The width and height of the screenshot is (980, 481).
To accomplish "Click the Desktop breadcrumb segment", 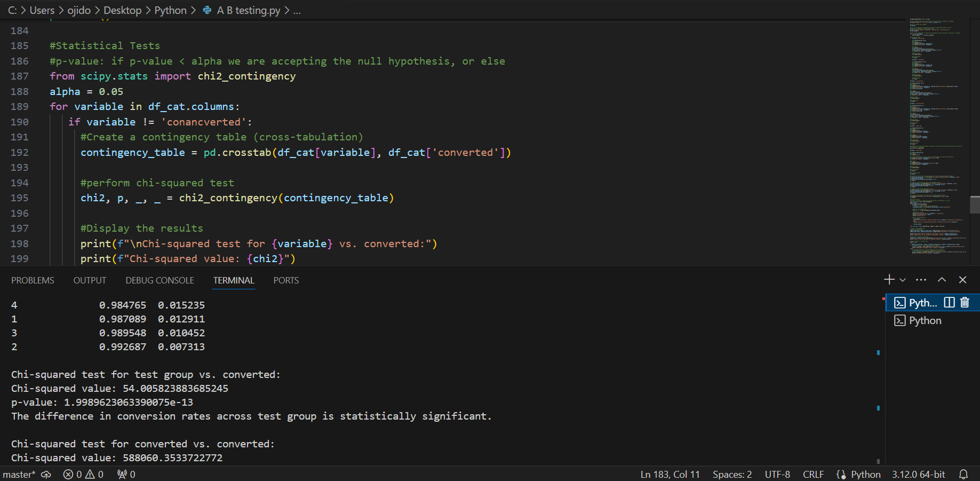I will [123, 10].
